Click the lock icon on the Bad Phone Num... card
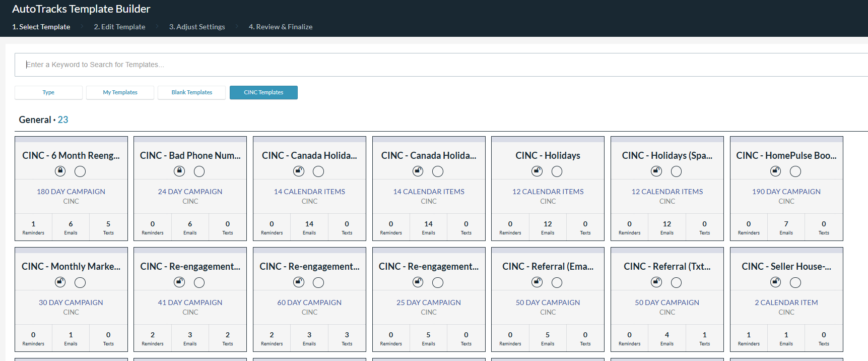 179,171
